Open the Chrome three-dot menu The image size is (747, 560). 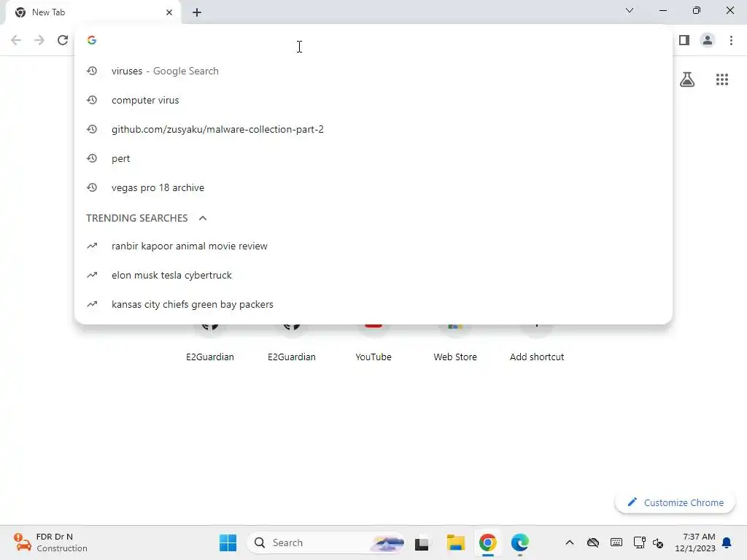tap(731, 40)
